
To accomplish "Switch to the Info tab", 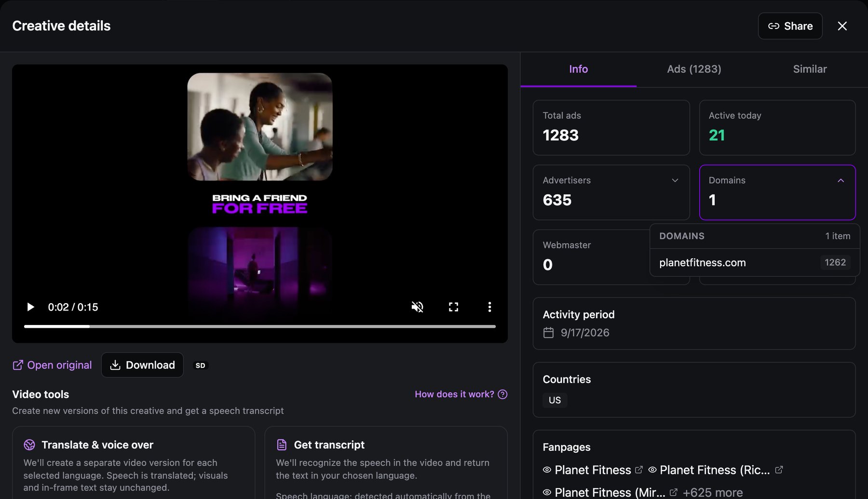I will point(578,69).
